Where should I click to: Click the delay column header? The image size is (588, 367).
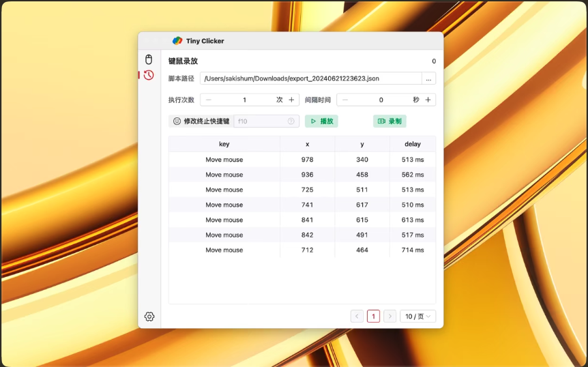click(x=412, y=144)
